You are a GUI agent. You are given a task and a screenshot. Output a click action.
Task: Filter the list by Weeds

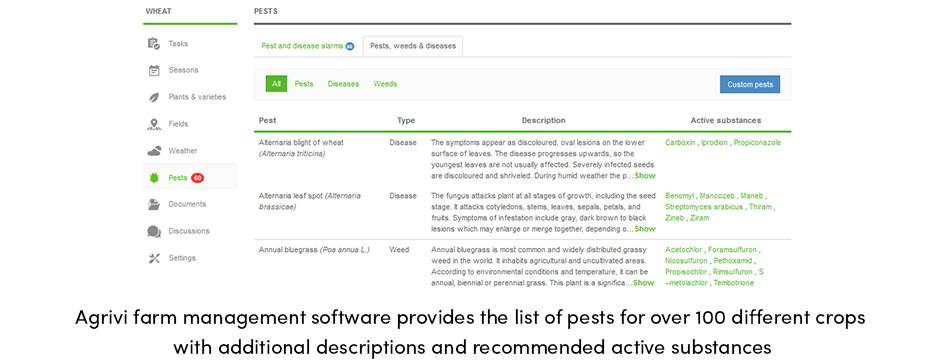click(x=385, y=84)
